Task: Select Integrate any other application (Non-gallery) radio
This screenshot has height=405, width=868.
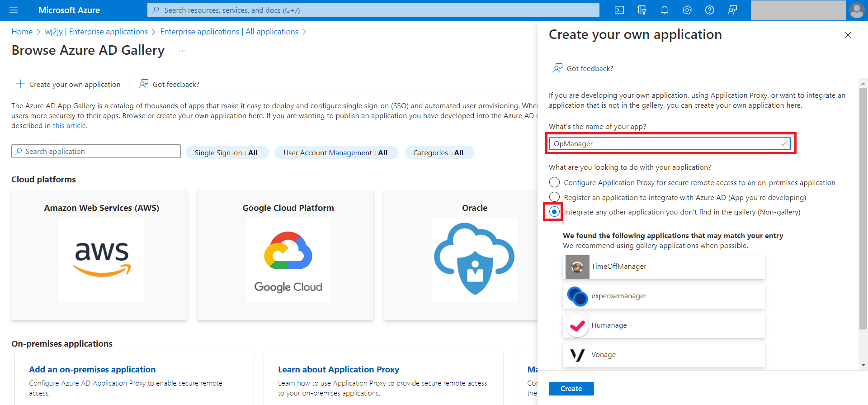Action: (x=554, y=212)
